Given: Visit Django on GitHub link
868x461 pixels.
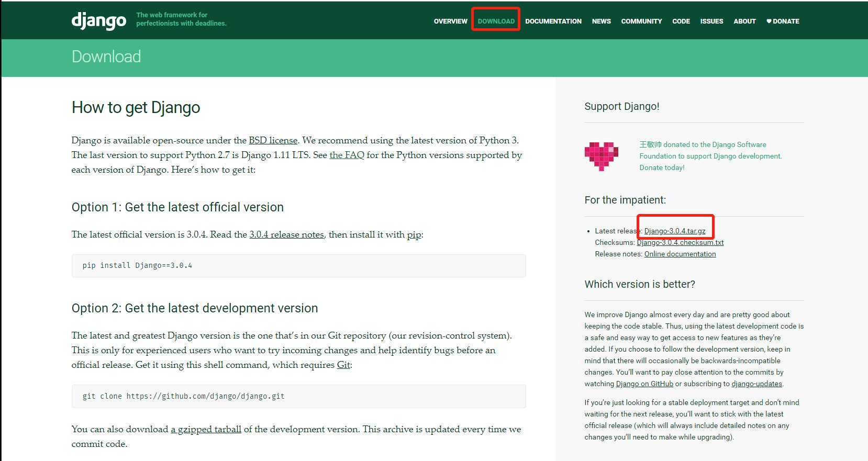Looking at the screenshot, I should click(x=644, y=384).
